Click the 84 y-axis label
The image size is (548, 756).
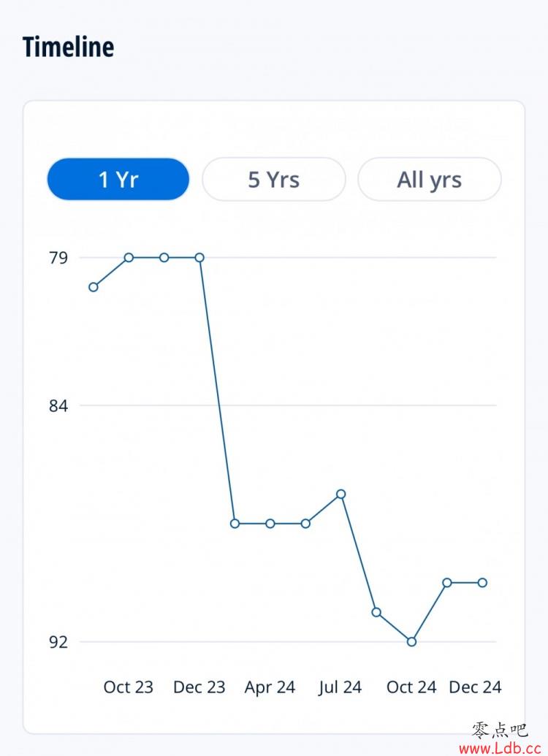click(x=58, y=405)
